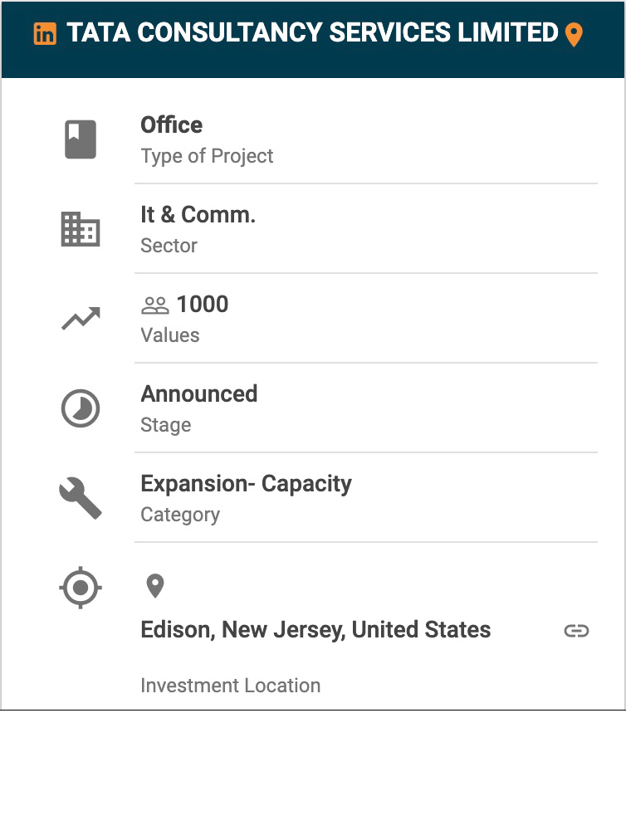Viewport: 626px width, 840px height.
Task: Click the people icon next to 1000
Action: (x=155, y=305)
